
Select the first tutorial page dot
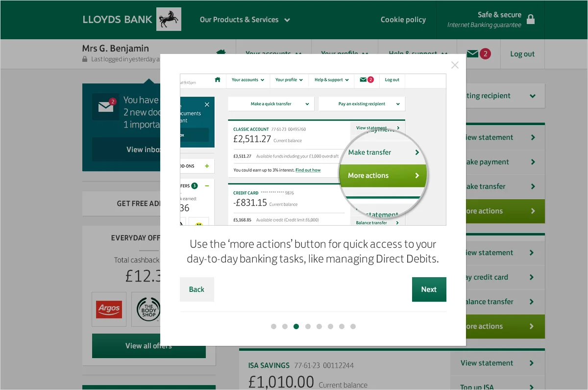pyautogui.click(x=273, y=326)
